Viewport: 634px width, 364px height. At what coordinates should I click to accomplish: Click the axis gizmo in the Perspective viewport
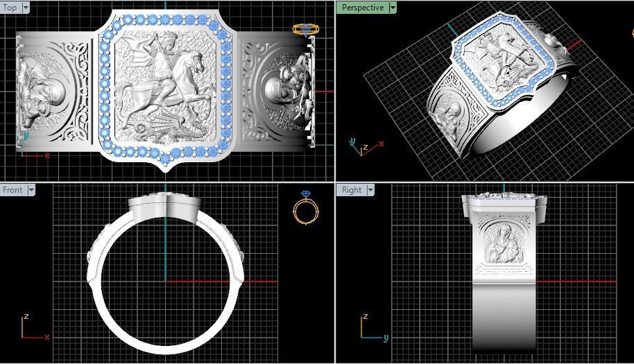point(366,146)
